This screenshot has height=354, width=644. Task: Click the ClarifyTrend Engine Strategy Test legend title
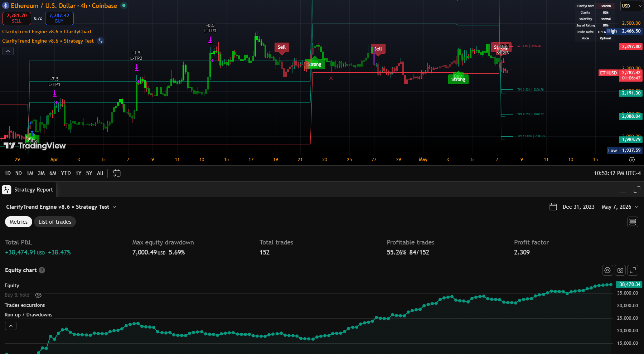coord(48,41)
